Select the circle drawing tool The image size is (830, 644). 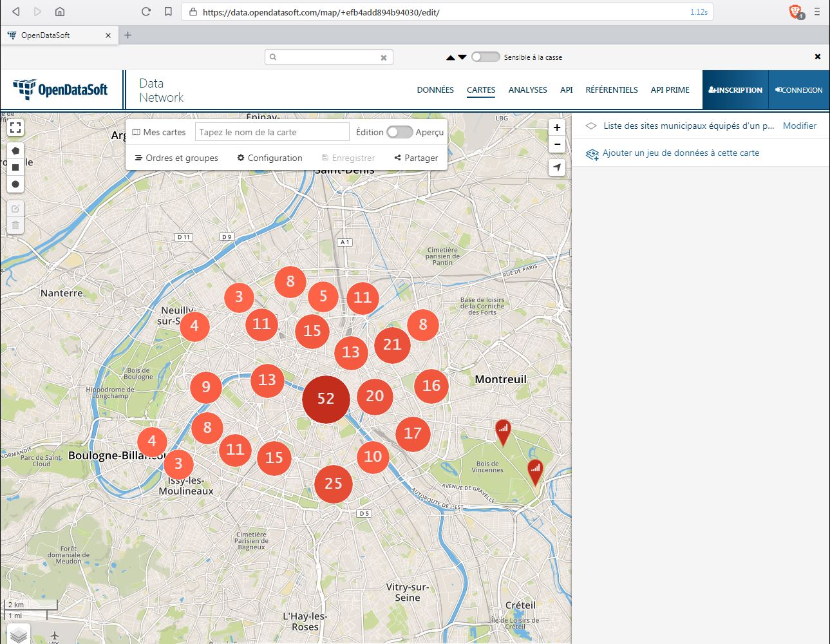[x=15, y=184]
